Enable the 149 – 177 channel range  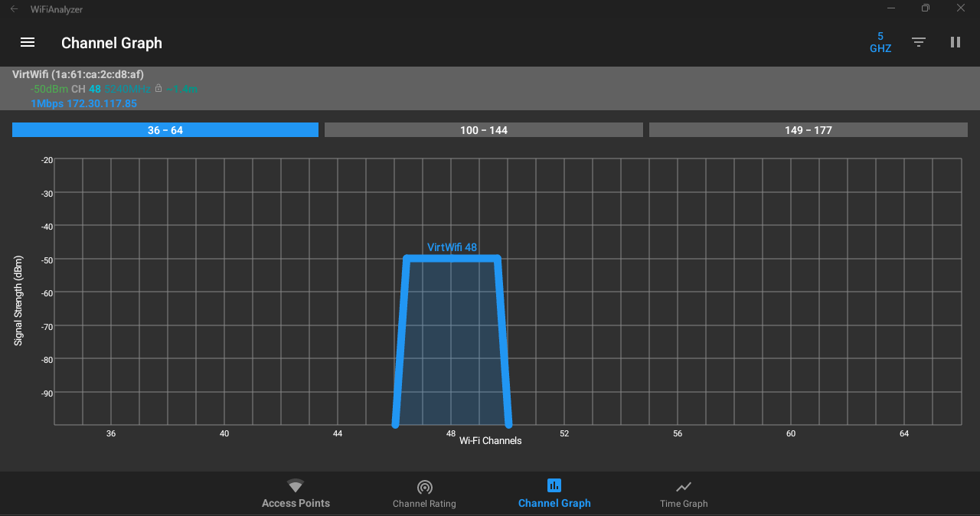pos(808,129)
